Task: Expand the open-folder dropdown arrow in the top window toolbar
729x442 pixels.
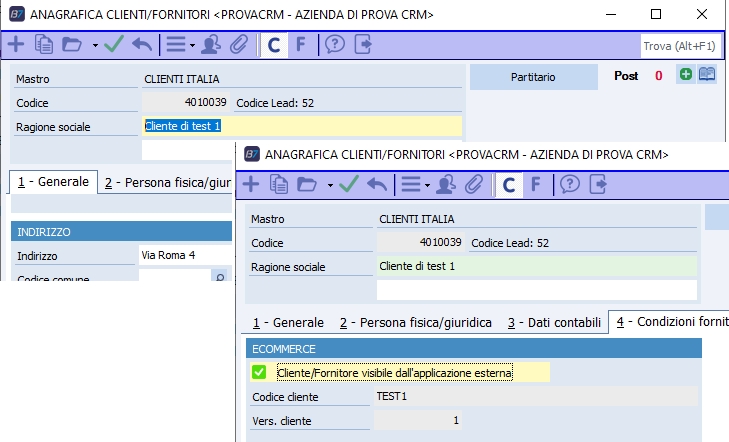Action: pos(95,45)
